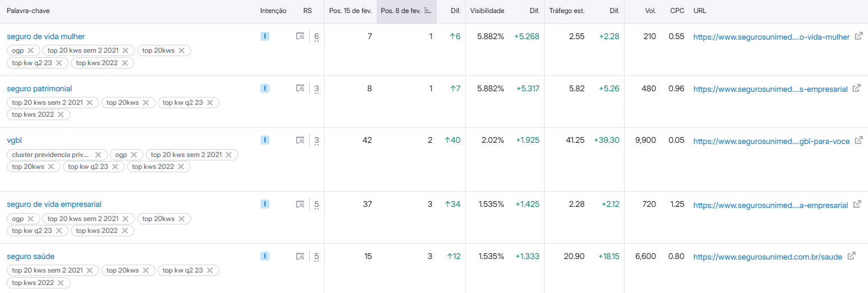Screen dimensions: 868x293
Task: Sort by Pos. 15 de fev. column
Action: point(350,11)
